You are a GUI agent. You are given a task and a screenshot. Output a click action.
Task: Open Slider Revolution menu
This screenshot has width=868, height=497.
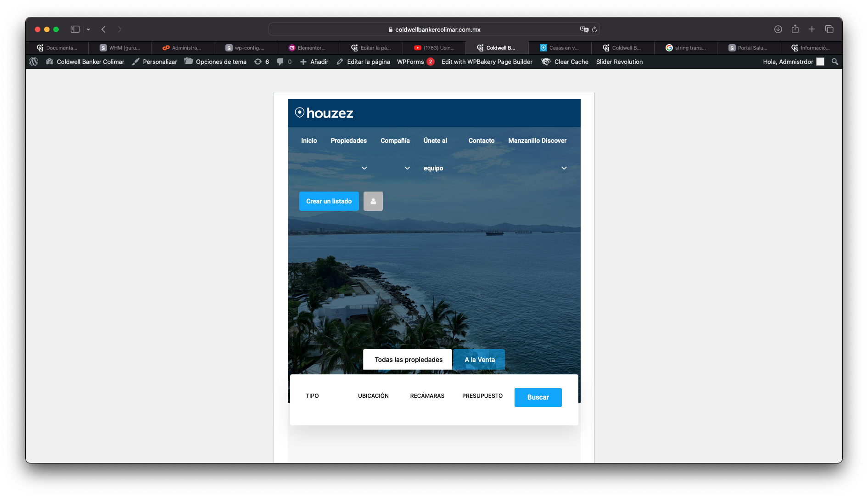tap(619, 62)
